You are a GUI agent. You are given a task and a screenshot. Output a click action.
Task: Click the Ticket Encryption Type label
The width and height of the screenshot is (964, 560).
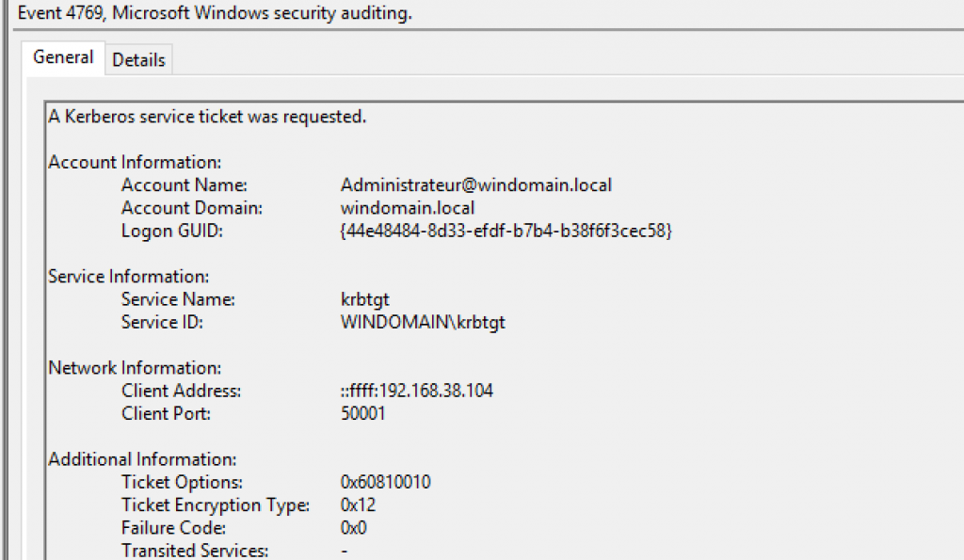pos(216,505)
